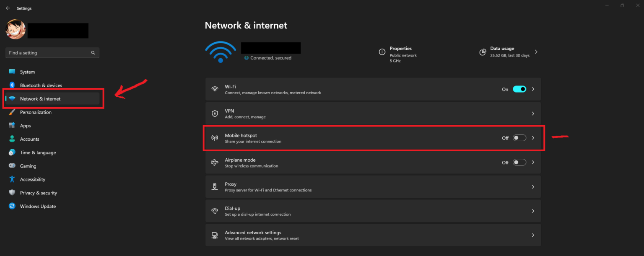Open Data usage details via chevron
The height and width of the screenshot is (256, 644).
point(536,52)
